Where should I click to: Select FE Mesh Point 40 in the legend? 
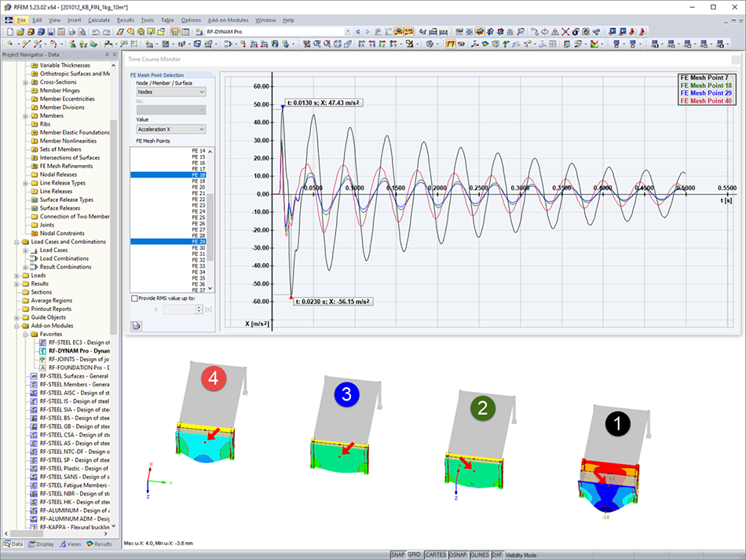[x=706, y=100]
